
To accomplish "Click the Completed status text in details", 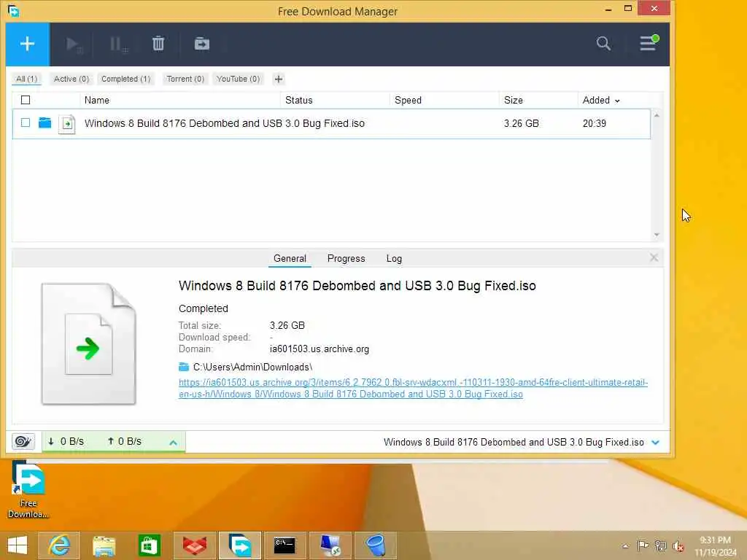I will pos(204,308).
